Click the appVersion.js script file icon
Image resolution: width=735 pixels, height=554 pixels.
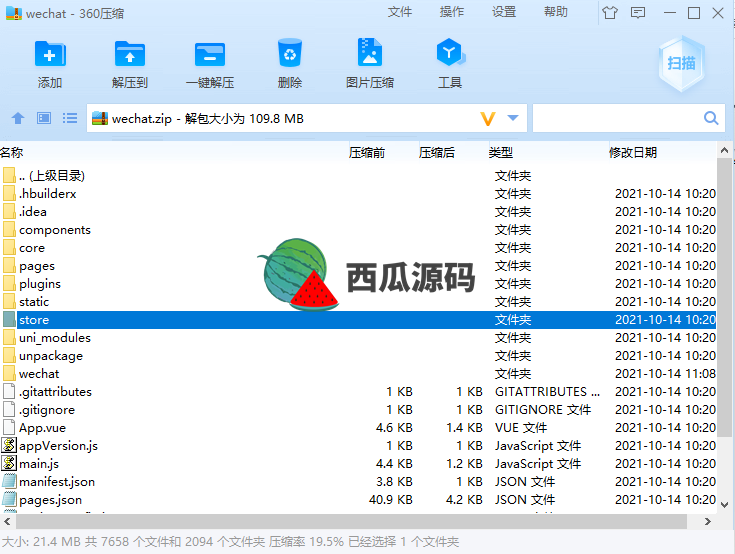9,445
